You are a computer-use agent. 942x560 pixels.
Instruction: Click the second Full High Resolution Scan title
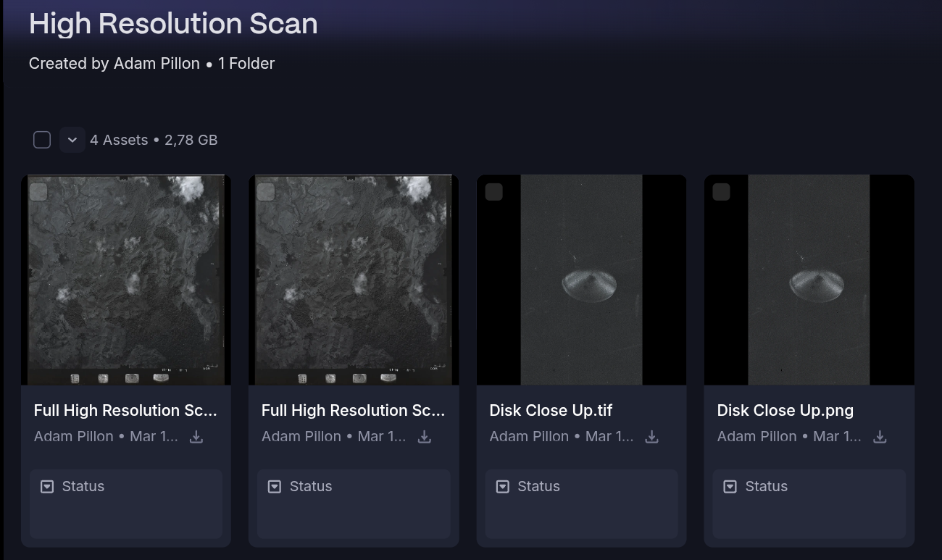pyautogui.click(x=353, y=411)
